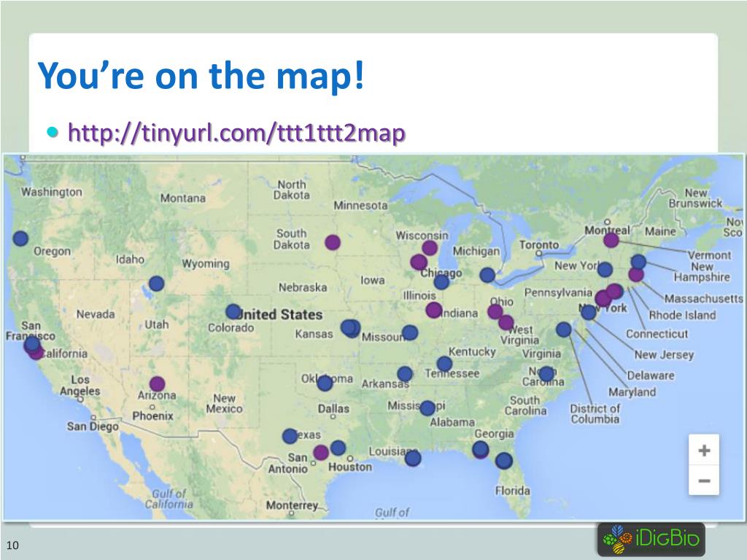Click the 'District of Columbia' label

[x=595, y=414]
